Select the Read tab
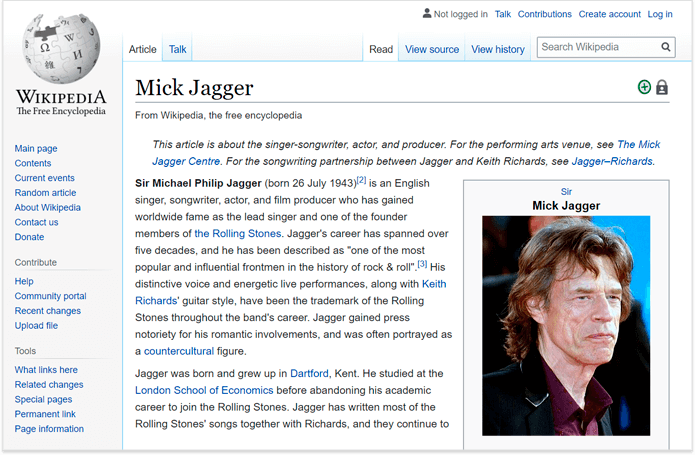695x455 pixels. 381,49
